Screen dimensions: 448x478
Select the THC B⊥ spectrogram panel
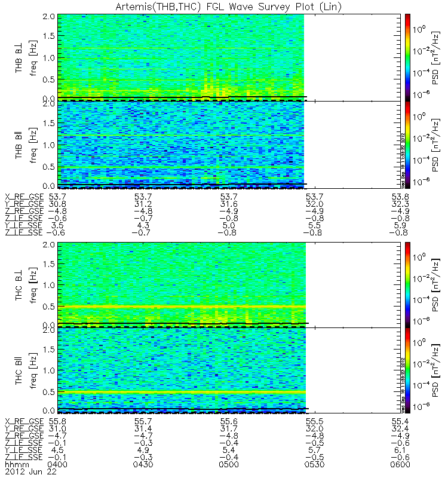point(229,285)
